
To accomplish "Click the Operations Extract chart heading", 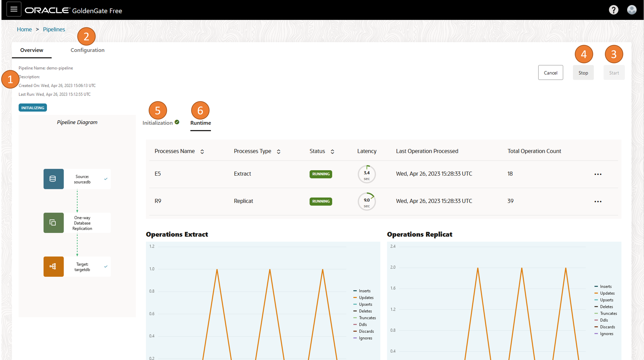I will click(177, 234).
